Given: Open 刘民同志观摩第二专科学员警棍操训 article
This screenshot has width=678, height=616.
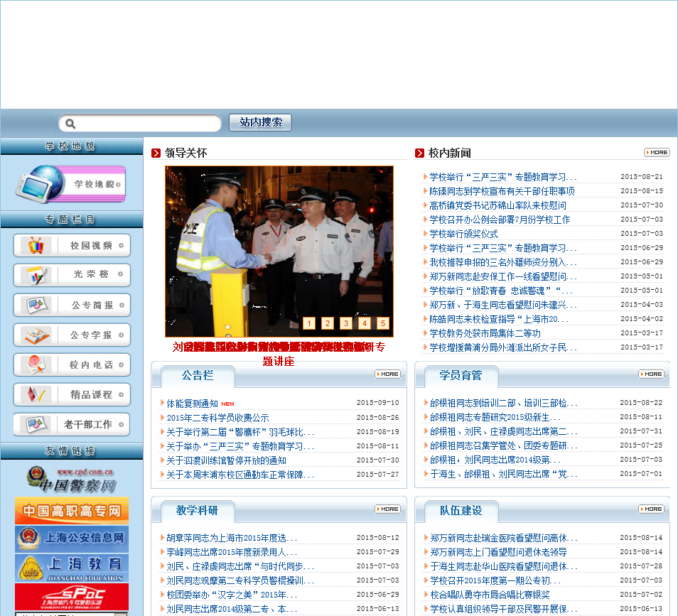Looking at the screenshot, I should [240, 580].
